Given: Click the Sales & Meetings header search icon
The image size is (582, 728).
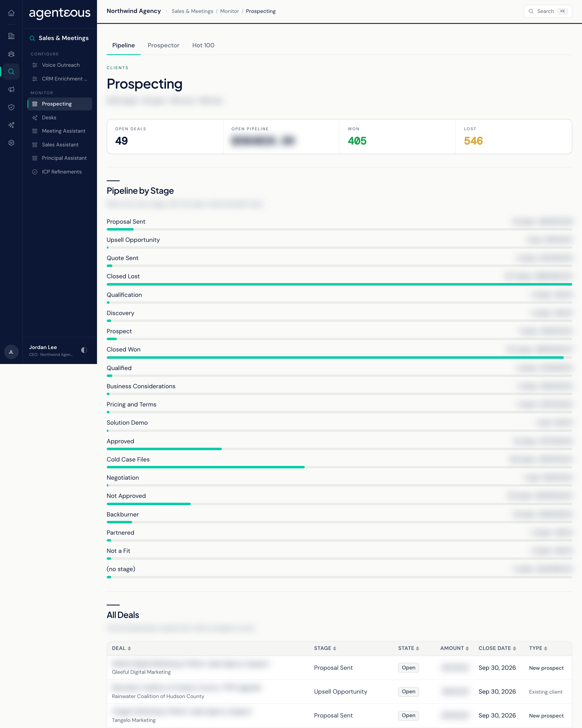Looking at the screenshot, I should (32, 38).
